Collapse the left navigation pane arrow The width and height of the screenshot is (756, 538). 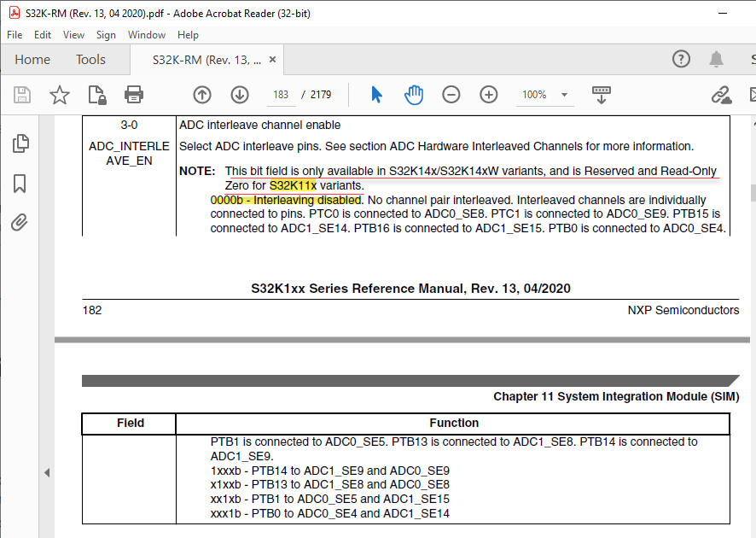click(47, 473)
